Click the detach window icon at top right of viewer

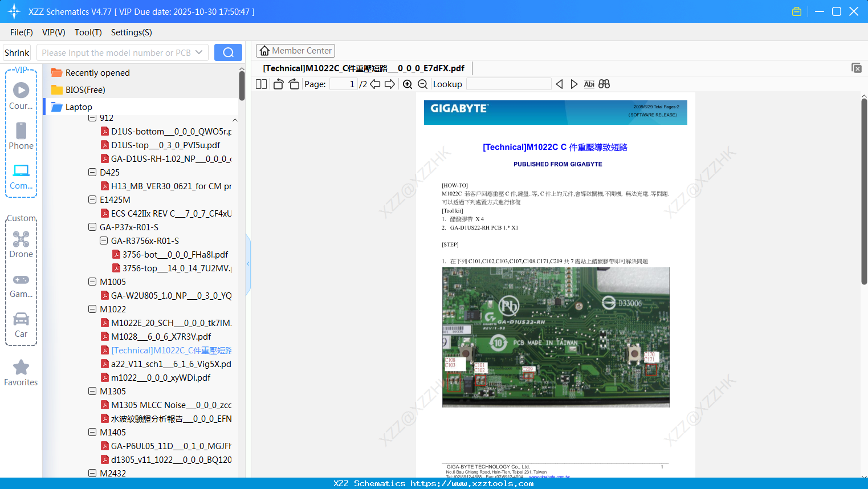(x=857, y=68)
